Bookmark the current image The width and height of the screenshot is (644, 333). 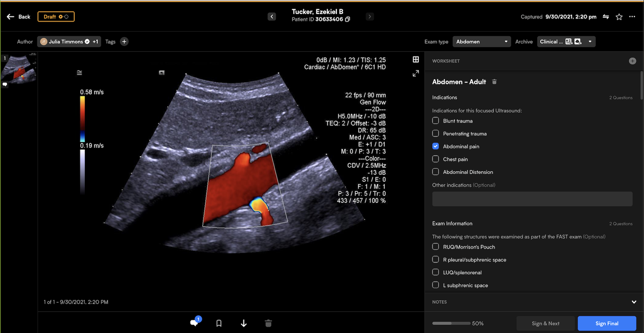(219, 323)
